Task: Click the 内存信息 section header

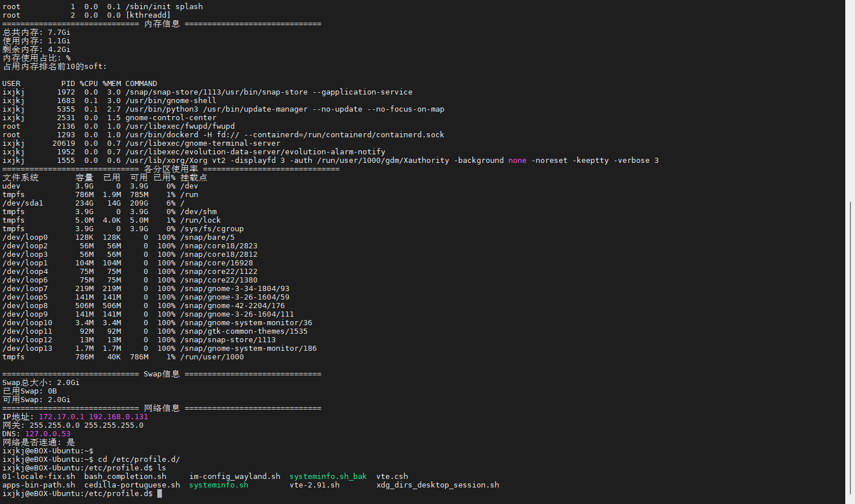Action: pyautogui.click(x=161, y=24)
